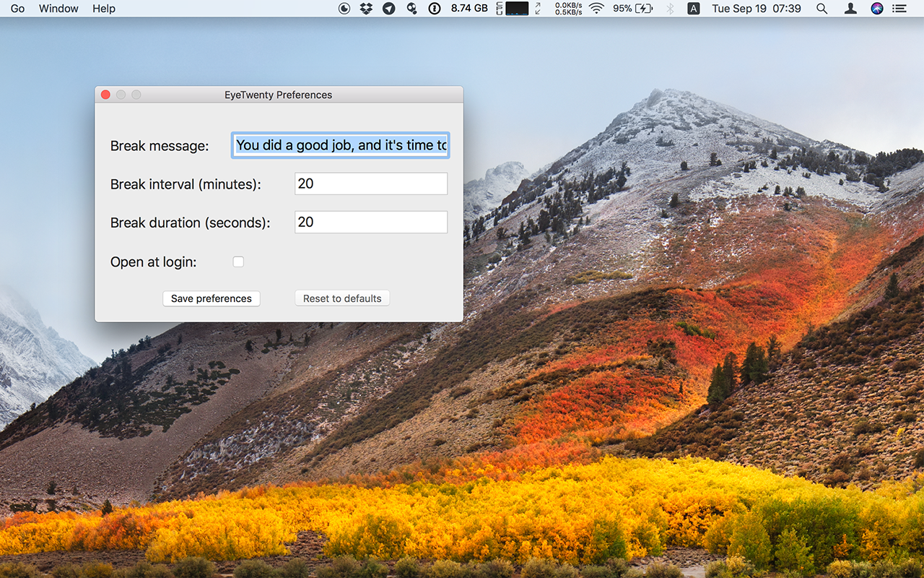Click the Telegram paper plane icon
924x578 pixels.
388,9
